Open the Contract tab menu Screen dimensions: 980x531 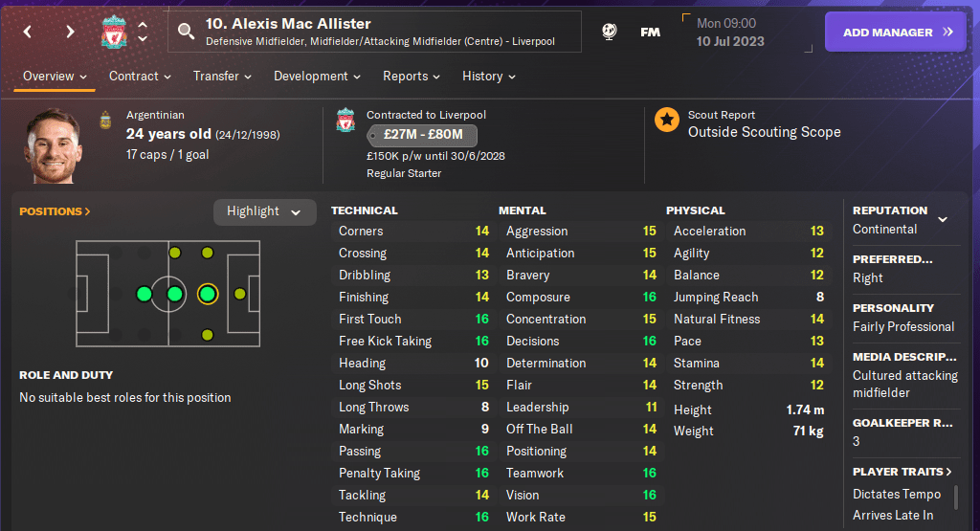[140, 76]
